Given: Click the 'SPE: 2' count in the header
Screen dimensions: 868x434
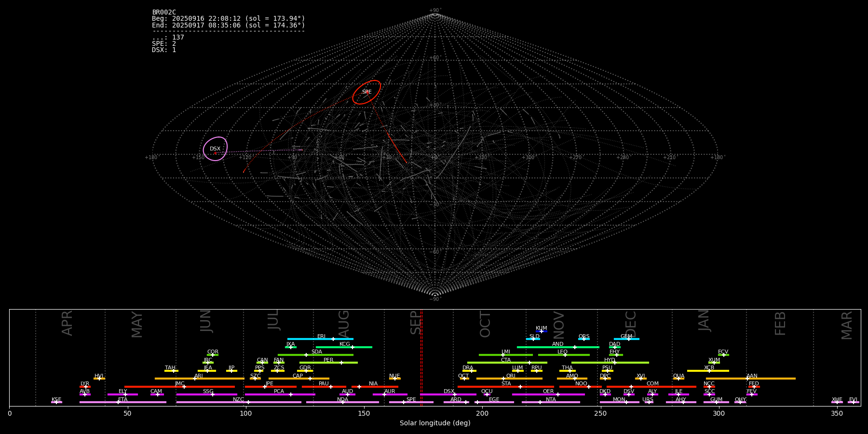Looking at the screenshot, I should click(164, 44).
